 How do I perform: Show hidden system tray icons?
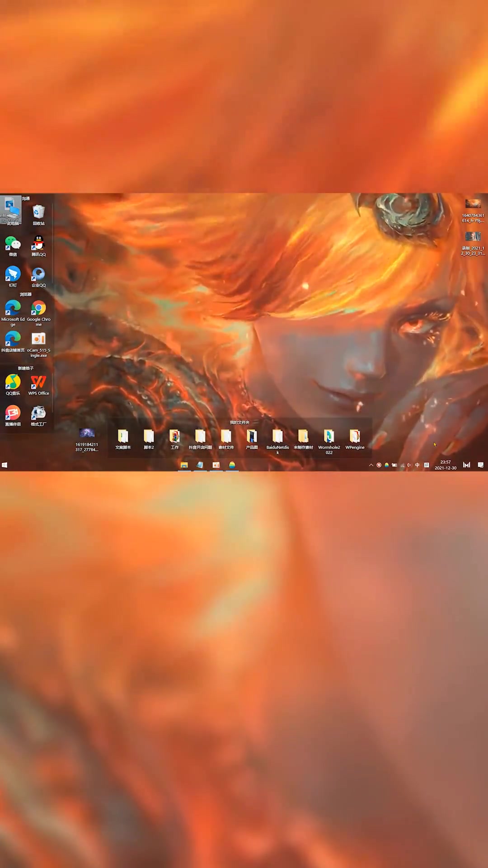point(371,465)
